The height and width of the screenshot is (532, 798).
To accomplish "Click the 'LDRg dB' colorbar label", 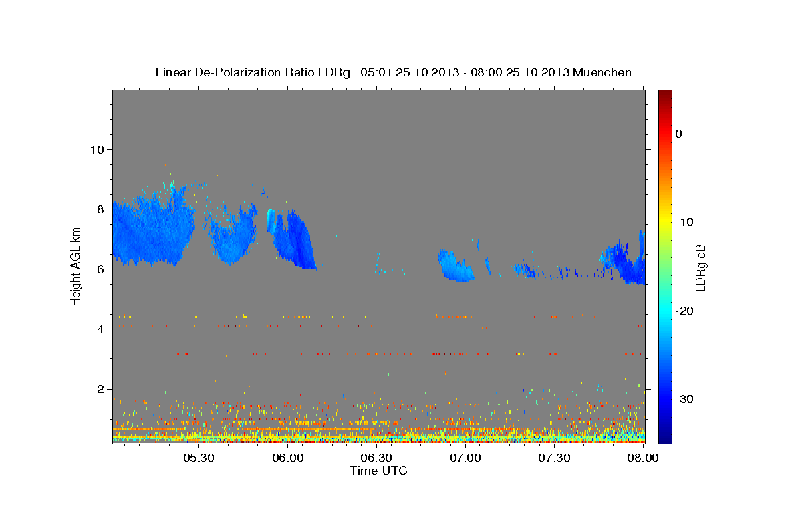I will tap(700, 267).
